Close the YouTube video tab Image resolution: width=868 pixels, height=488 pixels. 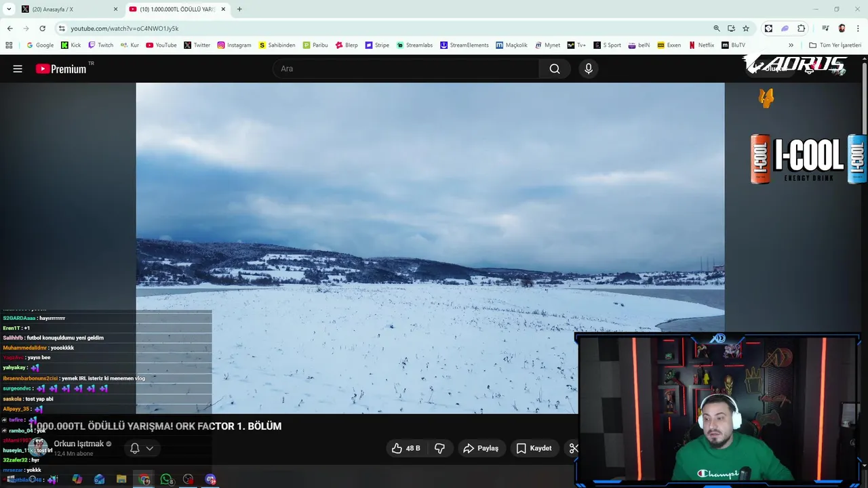[x=223, y=9]
